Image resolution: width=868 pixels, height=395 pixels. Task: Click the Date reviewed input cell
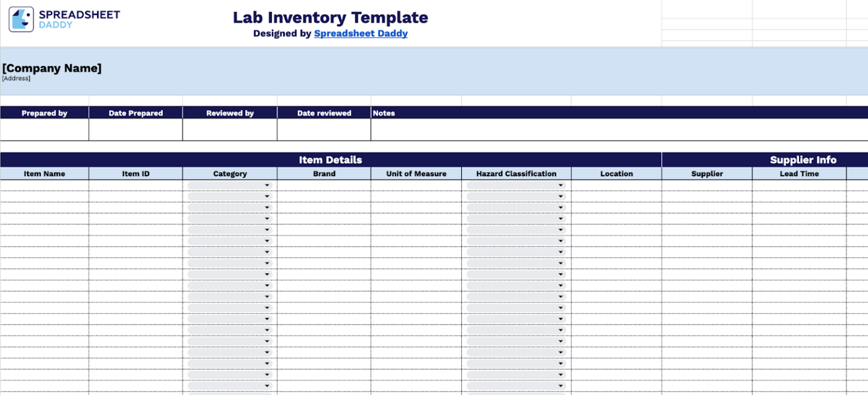pos(323,130)
